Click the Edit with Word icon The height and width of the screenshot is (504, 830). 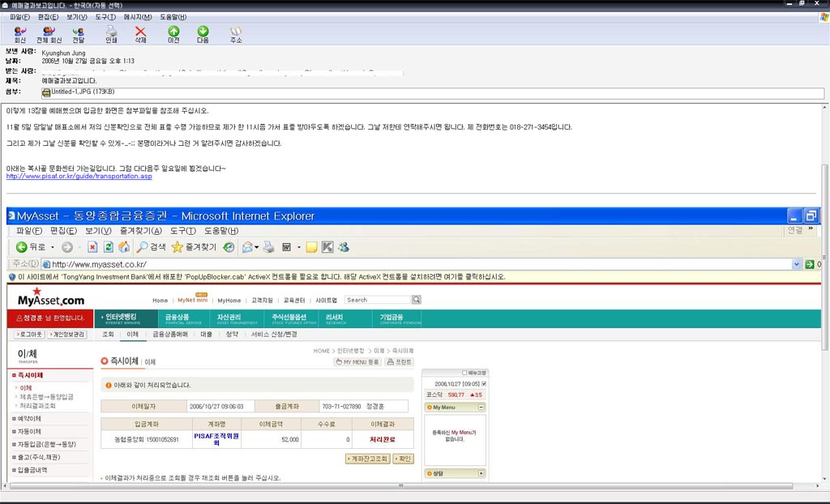point(286,247)
